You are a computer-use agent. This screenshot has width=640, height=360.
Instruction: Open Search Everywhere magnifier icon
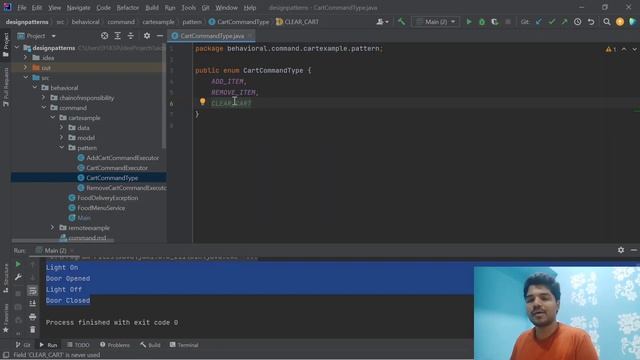point(607,22)
